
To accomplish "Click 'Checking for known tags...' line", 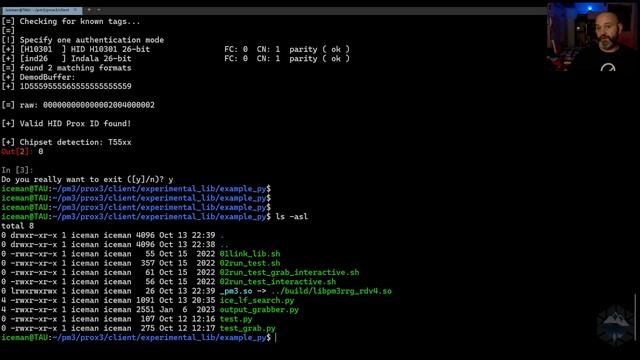I will [71, 22].
